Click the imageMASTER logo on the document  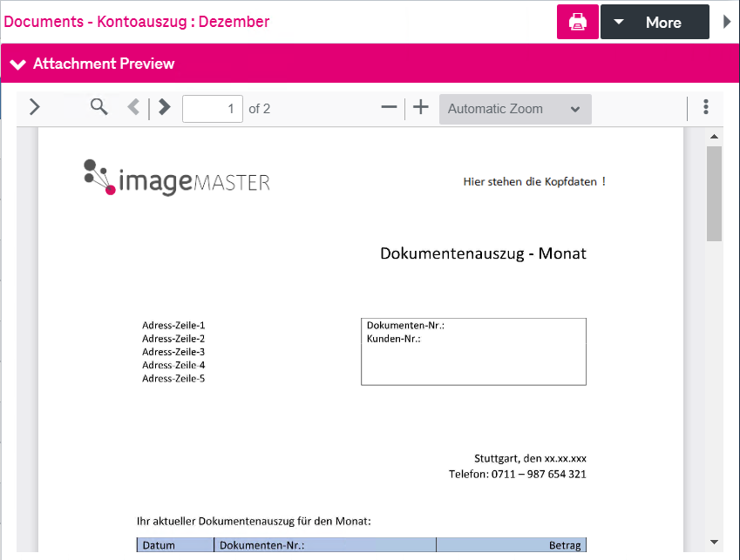pyautogui.click(x=174, y=177)
